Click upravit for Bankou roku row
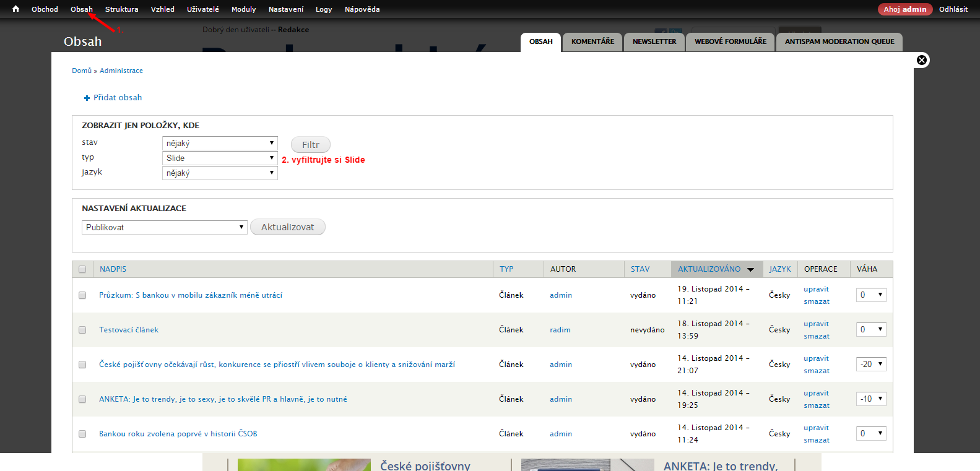The image size is (980, 471). click(816, 428)
